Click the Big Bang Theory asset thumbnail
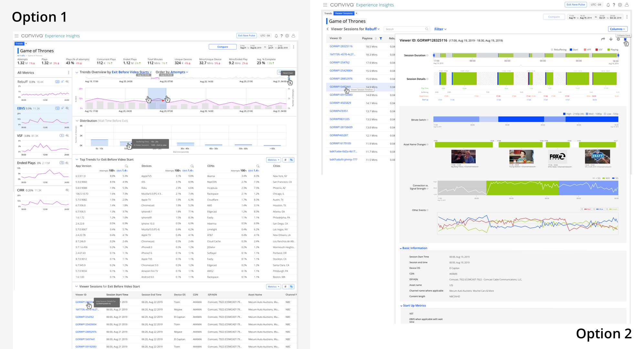 coord(463,157)
